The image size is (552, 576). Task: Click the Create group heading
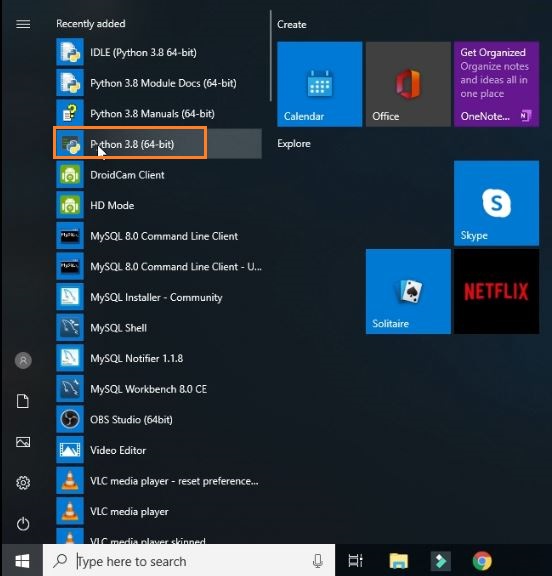point(292,25)
